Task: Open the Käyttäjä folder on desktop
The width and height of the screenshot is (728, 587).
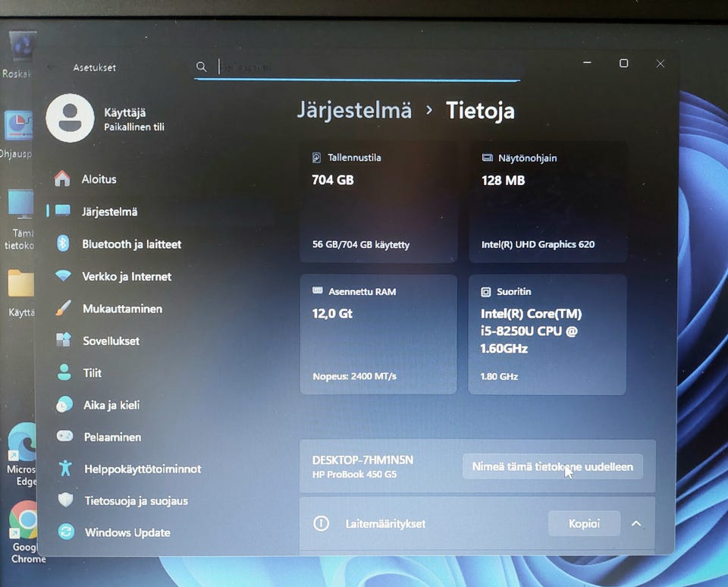Action: coord(21,293)
